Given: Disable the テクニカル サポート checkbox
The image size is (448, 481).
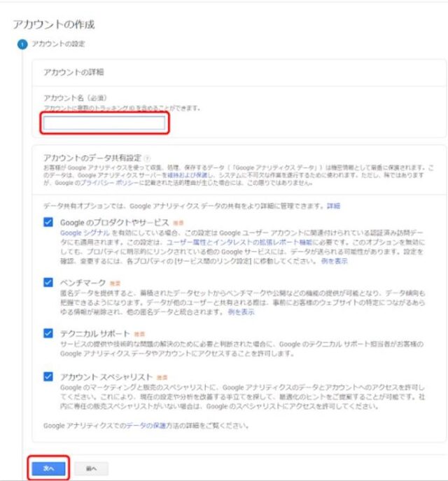Looking at the screenshot, I should coord(48,333).
